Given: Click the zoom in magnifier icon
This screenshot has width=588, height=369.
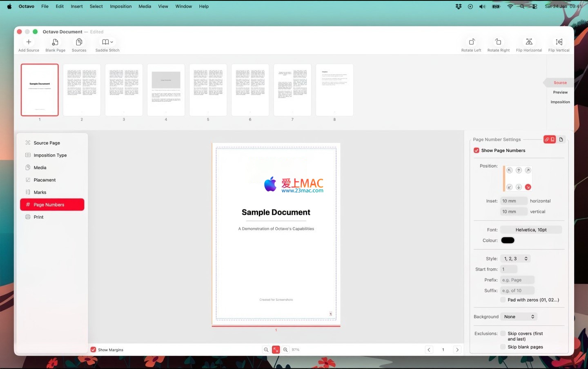Looking at the screenshot, I should click(x=285, y=350).
